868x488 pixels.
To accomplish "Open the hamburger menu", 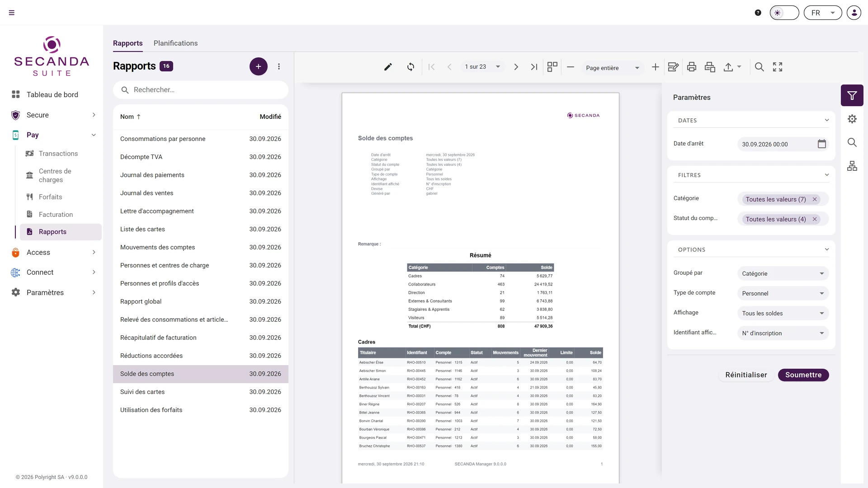I will pos(12,13).
